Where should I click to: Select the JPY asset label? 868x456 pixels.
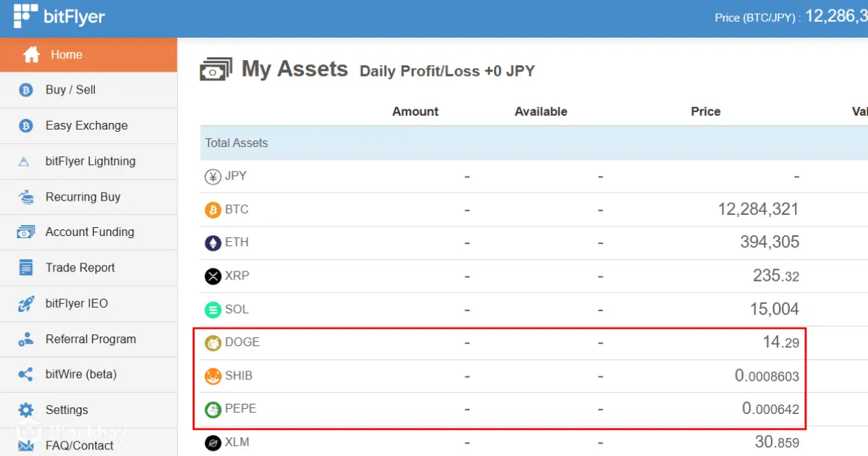[x=236, y=176]
